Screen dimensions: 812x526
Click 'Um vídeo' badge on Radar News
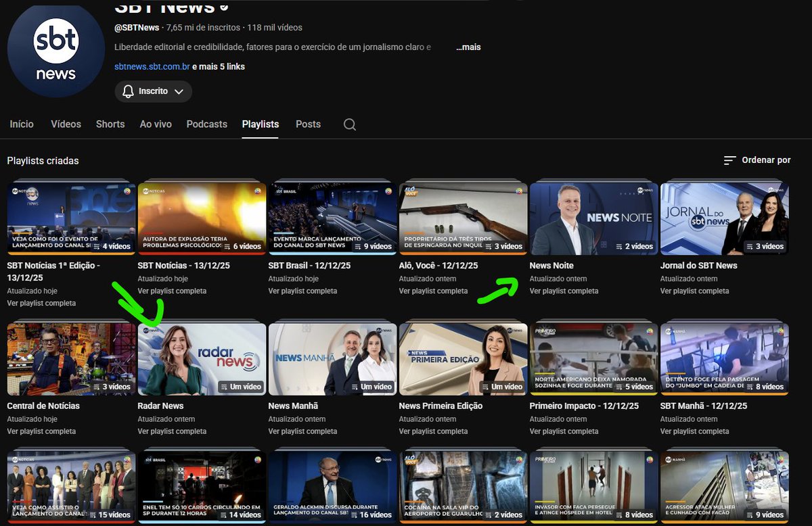coord(241,387)
